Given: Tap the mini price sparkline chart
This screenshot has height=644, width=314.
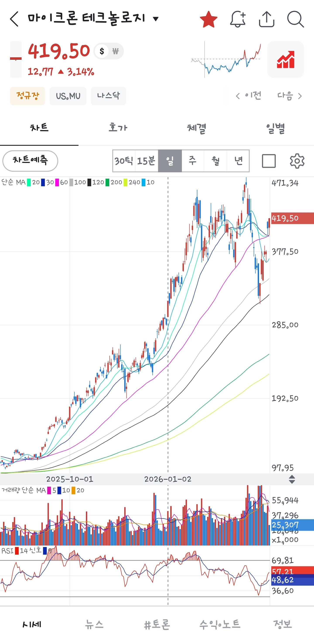Looking at the screenshot, I should (x=226, y=59).
